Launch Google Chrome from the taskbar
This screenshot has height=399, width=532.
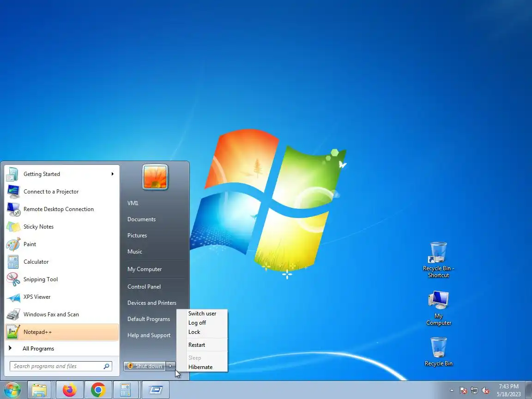pos(98,390)
